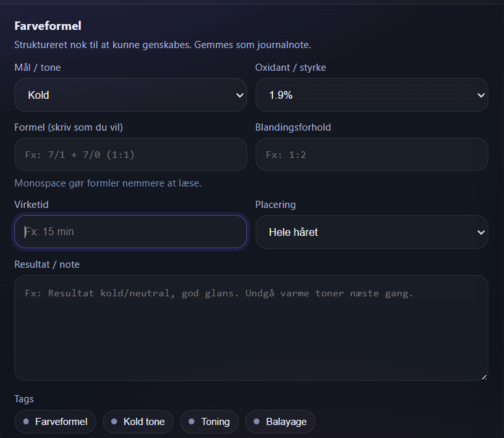Click the "Resultat / note" label

point(47,264)
